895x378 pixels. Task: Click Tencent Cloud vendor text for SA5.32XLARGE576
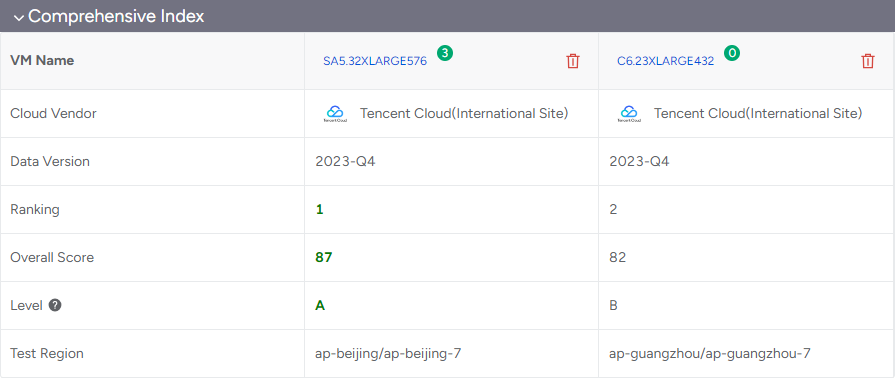click(464, 114)
